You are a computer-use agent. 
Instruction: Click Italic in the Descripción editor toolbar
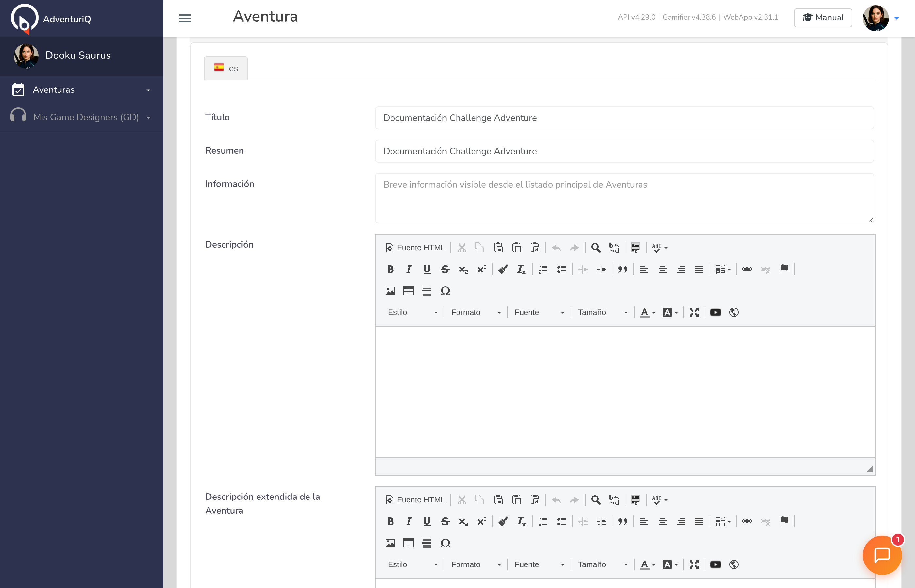(x=408, y=269)
